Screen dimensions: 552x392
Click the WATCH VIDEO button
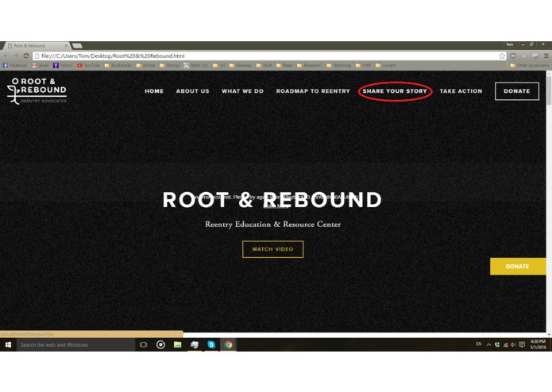coord(273,249)
